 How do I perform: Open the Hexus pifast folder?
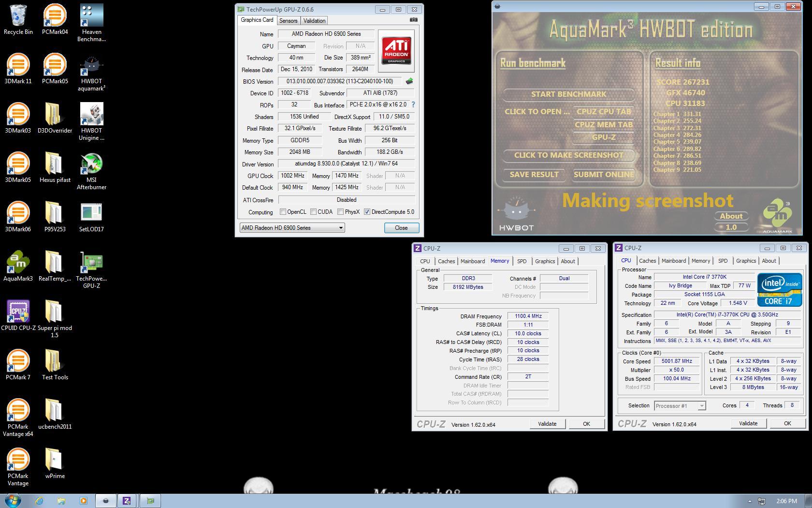(55, 168)
